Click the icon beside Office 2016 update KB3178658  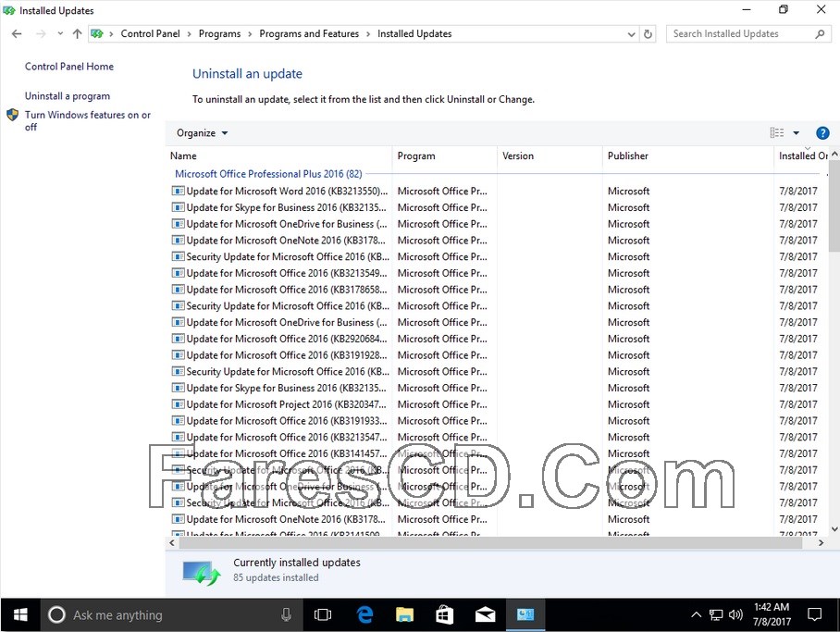178,290
